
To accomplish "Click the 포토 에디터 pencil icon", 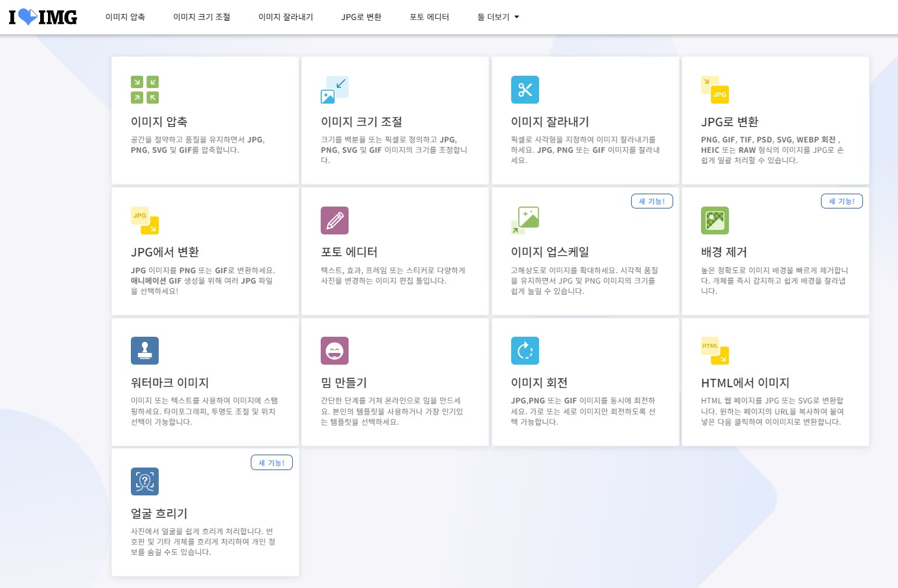I will [x=335, y=220].
